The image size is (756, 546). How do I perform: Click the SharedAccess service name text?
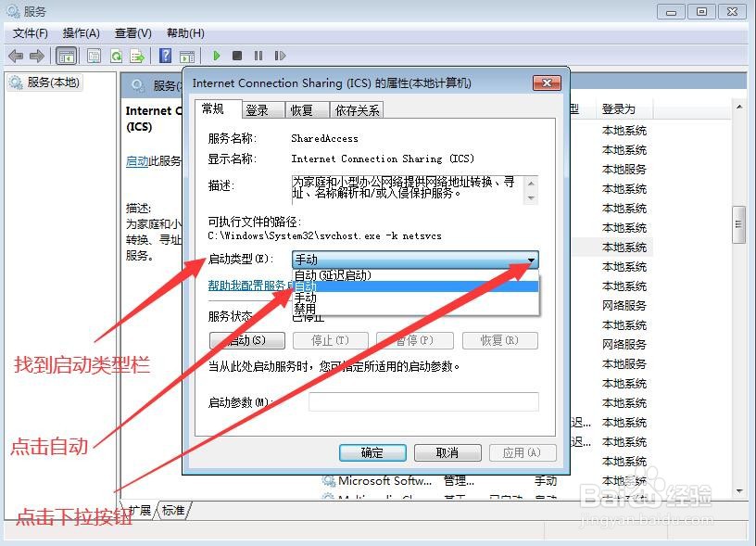tap(324, 138)
